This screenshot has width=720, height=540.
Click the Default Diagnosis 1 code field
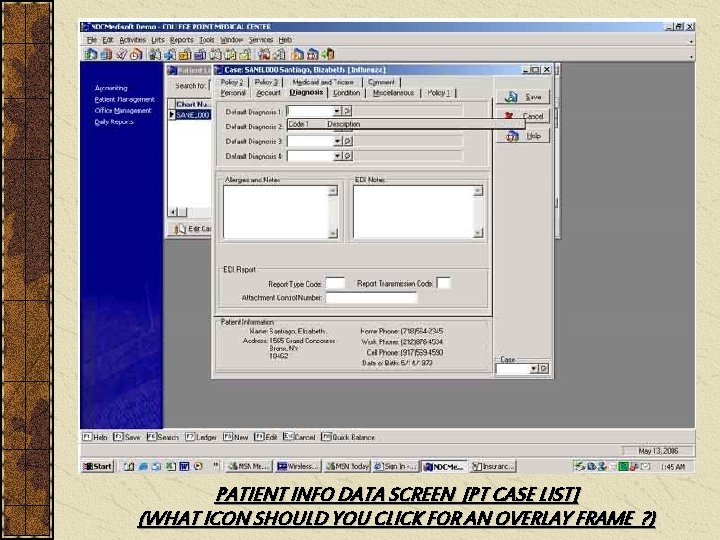click(310, 111)
